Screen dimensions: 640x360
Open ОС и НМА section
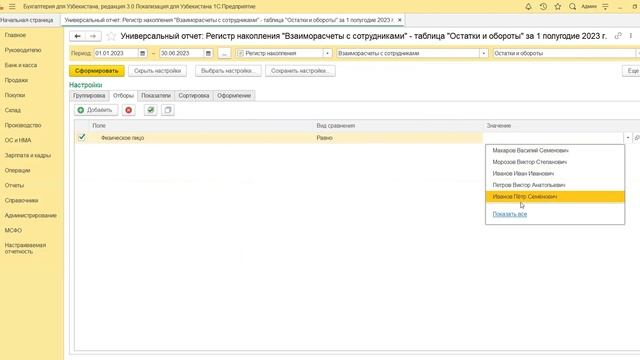click(x=18, y=140)
